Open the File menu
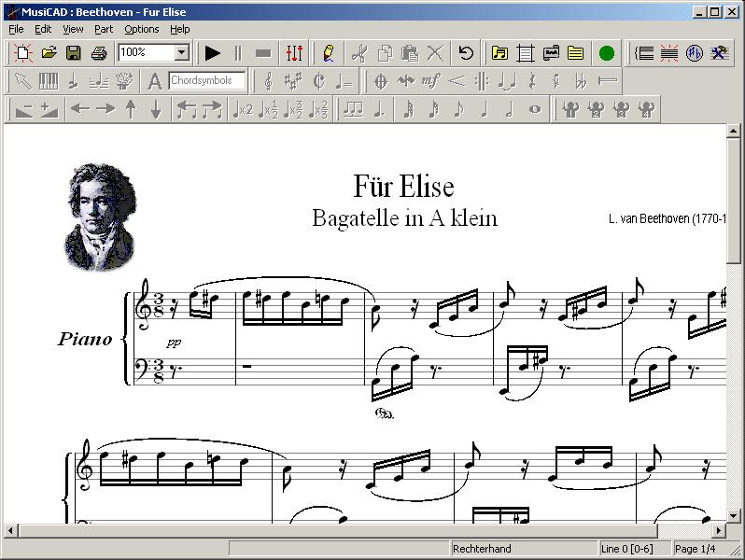Screen dimensions: 745x560 [x=16, y=29]
